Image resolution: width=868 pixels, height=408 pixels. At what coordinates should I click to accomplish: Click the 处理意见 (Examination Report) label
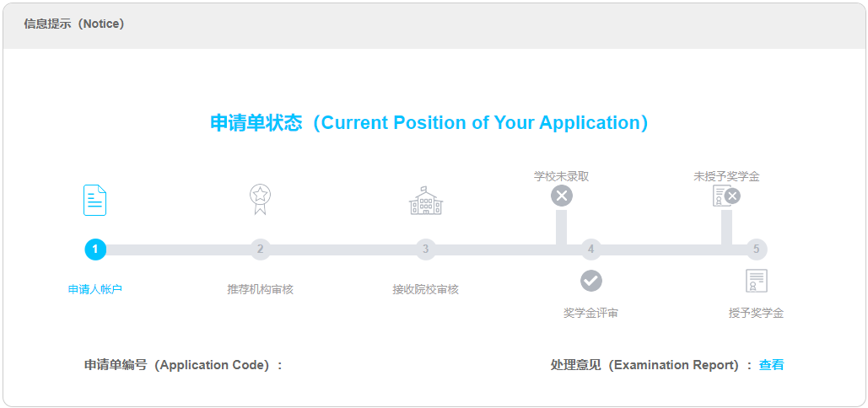651,365
